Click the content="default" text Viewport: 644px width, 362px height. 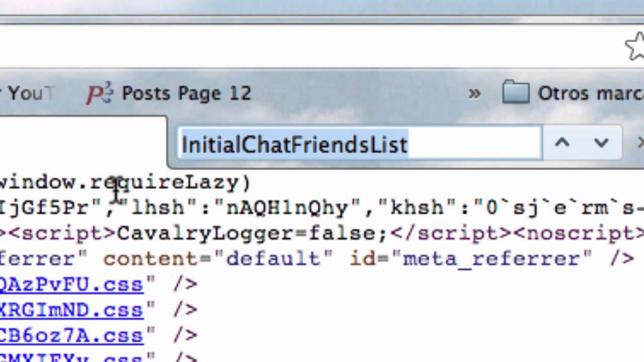pyautogui.click(x=218, y=259)
